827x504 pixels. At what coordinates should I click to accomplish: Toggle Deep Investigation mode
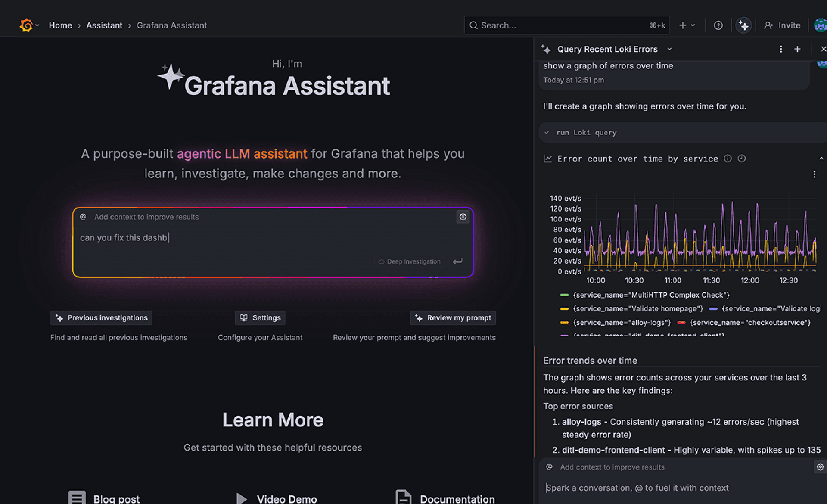pos(409,261)
